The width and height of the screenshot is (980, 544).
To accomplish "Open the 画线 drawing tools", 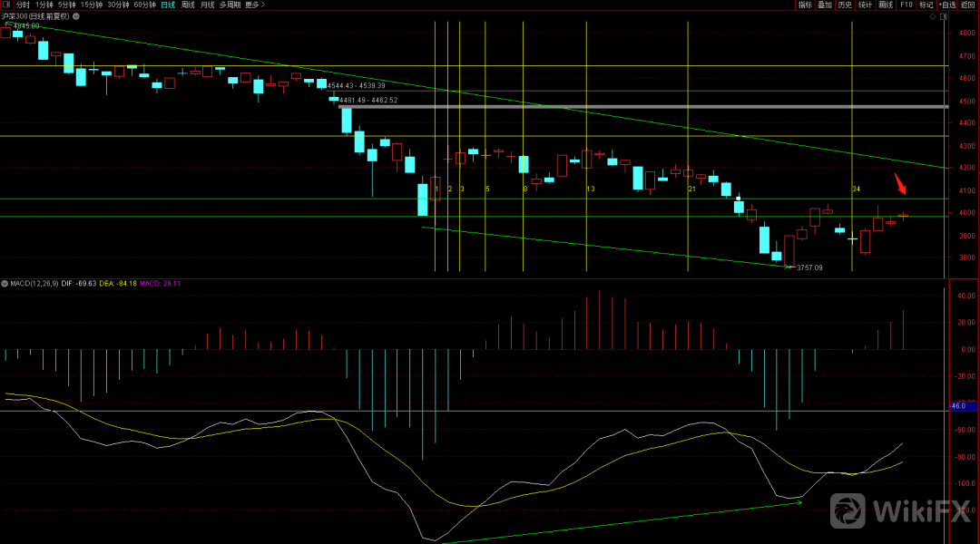I will pos(886,5).
